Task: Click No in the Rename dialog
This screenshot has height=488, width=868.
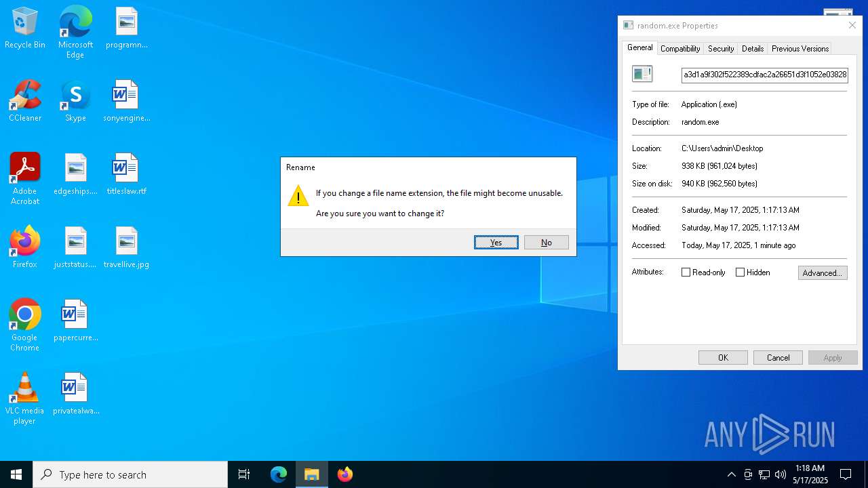Action: click(547, 243)
